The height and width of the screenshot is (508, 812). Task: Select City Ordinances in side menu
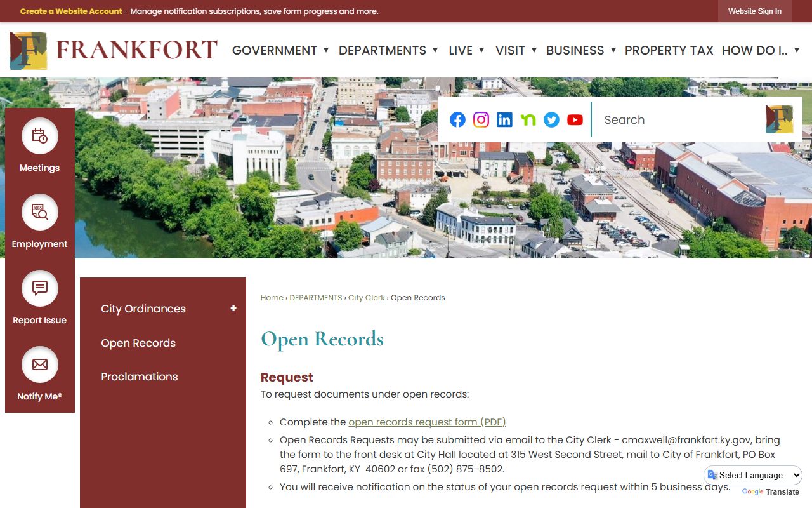(x=143, y=309)
